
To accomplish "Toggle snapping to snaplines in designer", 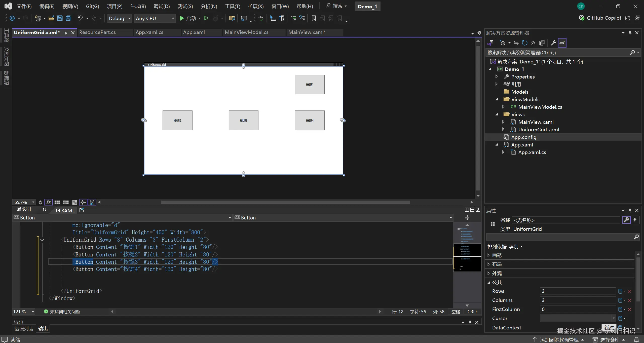I will coord(83,202).
